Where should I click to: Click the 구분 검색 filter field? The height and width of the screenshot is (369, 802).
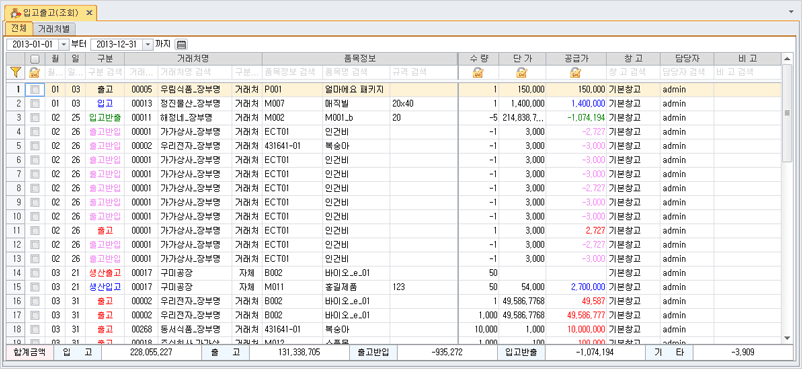click(105, 72)
